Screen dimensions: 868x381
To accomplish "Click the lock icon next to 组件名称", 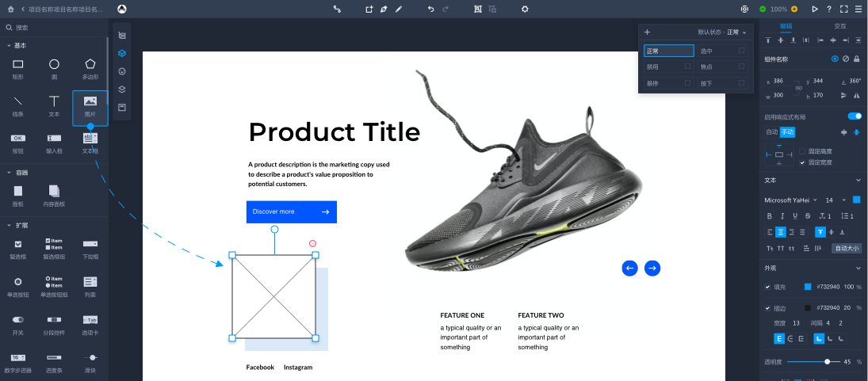I will point(856,59).
